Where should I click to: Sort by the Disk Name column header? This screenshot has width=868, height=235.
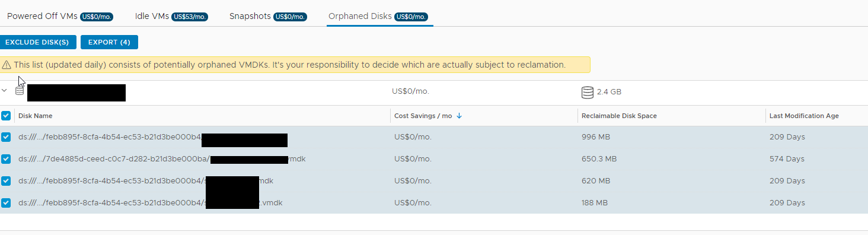(x=36, y=116)
